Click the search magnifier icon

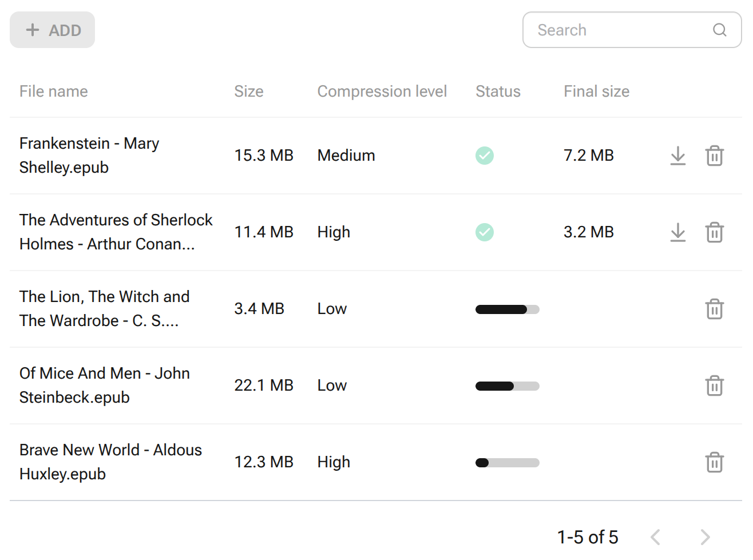719,30
